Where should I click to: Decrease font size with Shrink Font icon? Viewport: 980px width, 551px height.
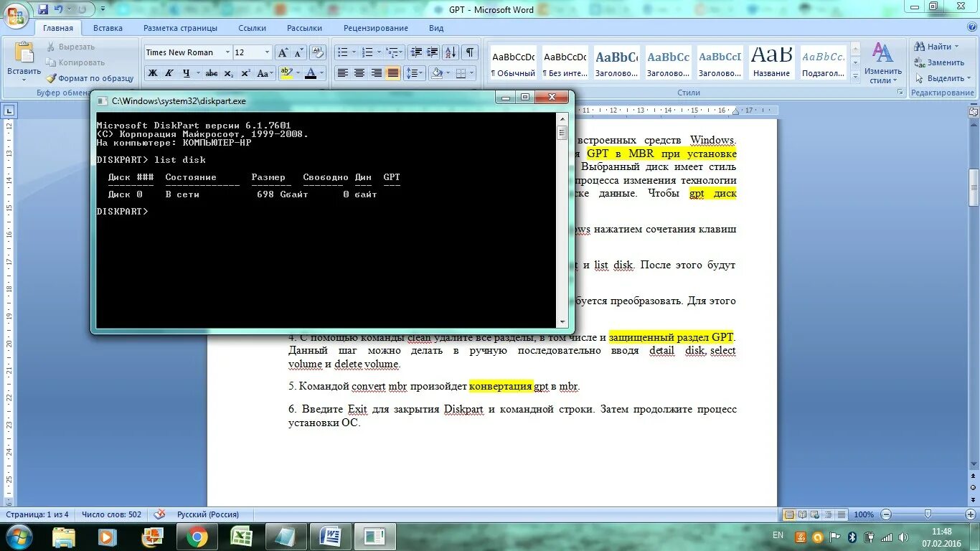[299, 52]
